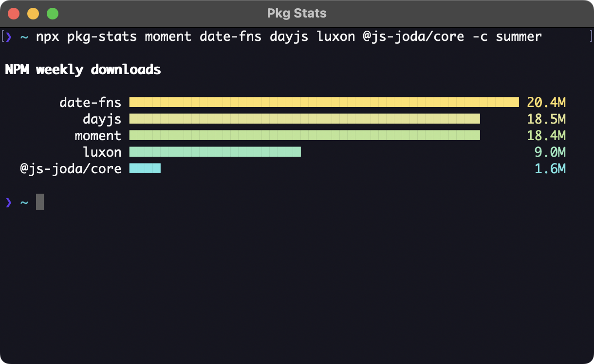Click the green moment download bar

pyautogui.click(x=305, y=135)
